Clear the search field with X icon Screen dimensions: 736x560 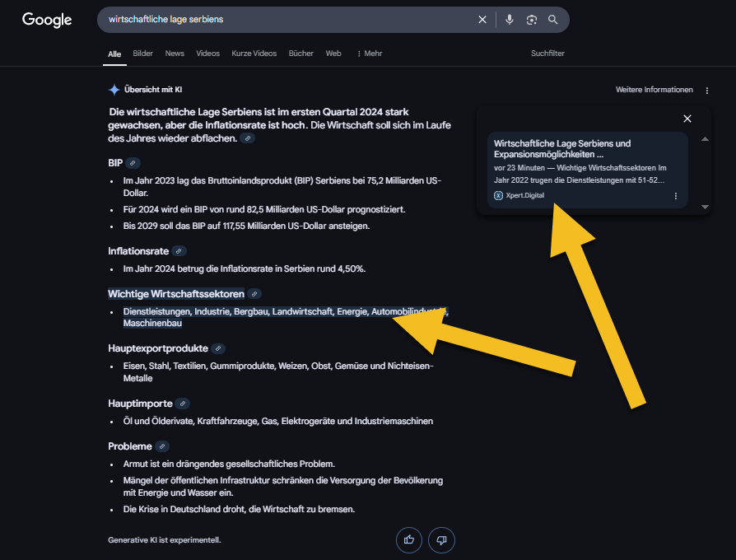482,20
